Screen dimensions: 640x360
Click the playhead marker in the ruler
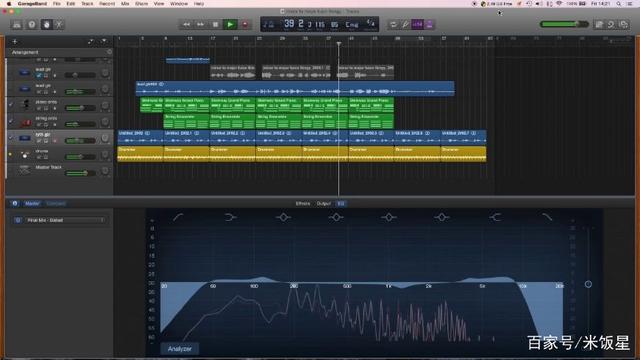pyautogui.click(x=338, y=43)
